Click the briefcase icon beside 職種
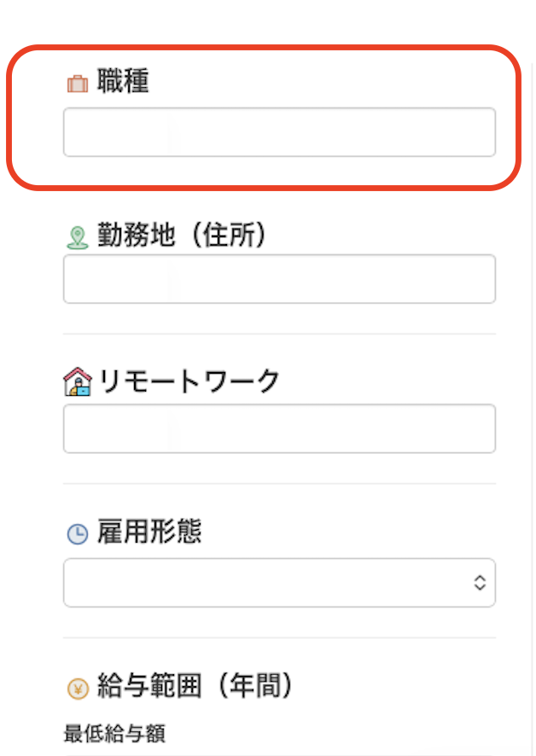Viewport: 536px width, 756px height. (x=77, y=84)
